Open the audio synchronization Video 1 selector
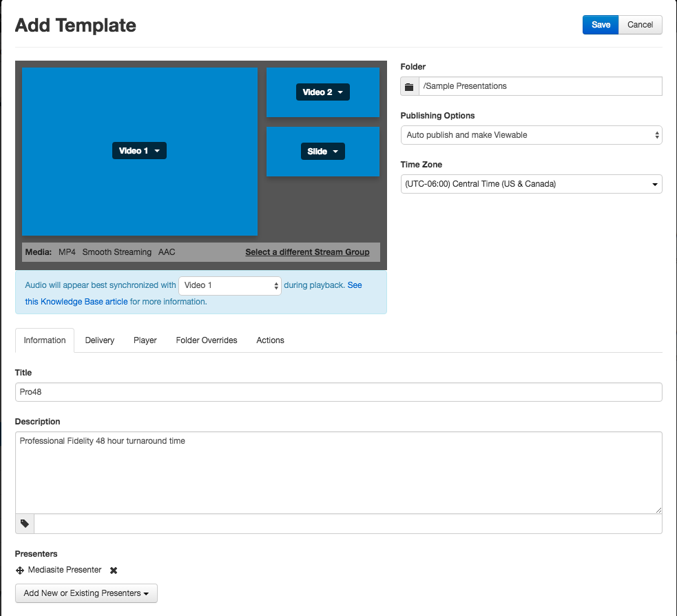Screen dimensions: 677x616 pyautogui.click(x=230, y=285)
